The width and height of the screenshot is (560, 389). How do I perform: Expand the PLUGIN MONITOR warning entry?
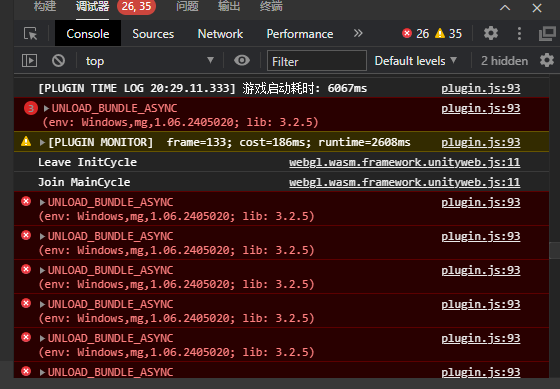click(42, 142)
